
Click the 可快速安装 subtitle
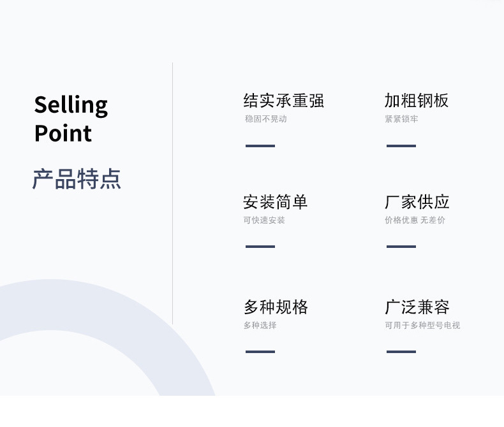click(264, 221)
